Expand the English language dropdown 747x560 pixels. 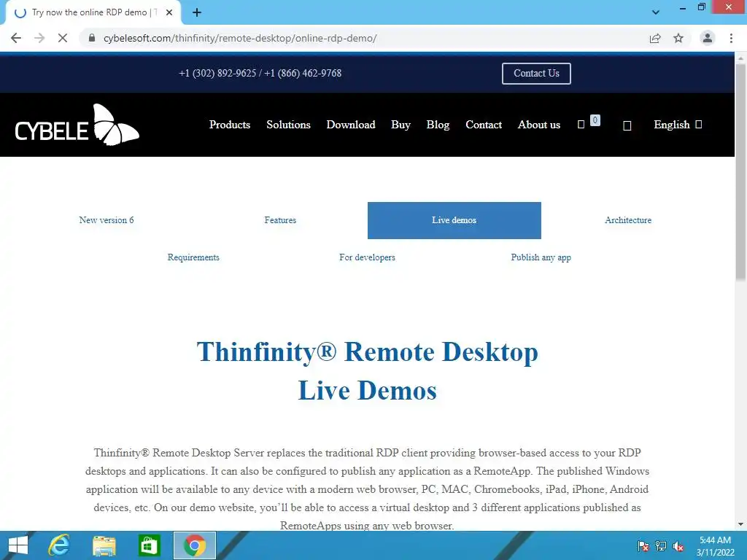click(x=678, y=125)
